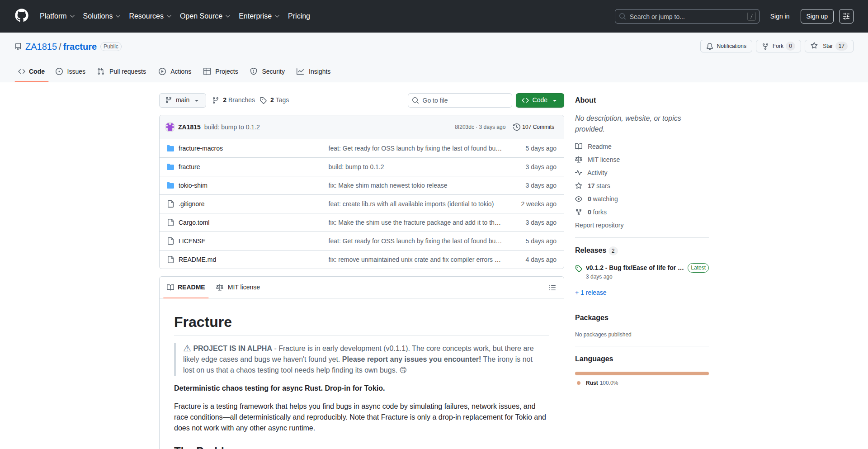Open the green Code dropdown
The width and height of the screenshot is (868, 449).
[x=539, y=100]
